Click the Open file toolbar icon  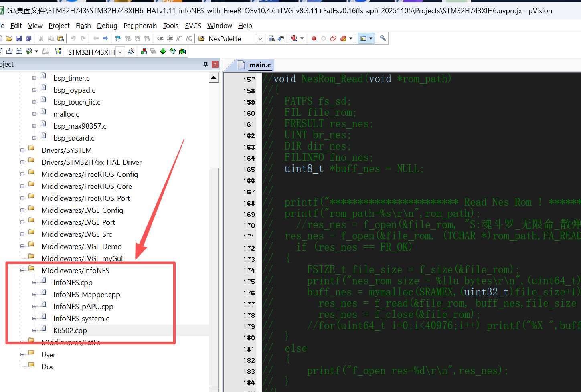point(9,38)
